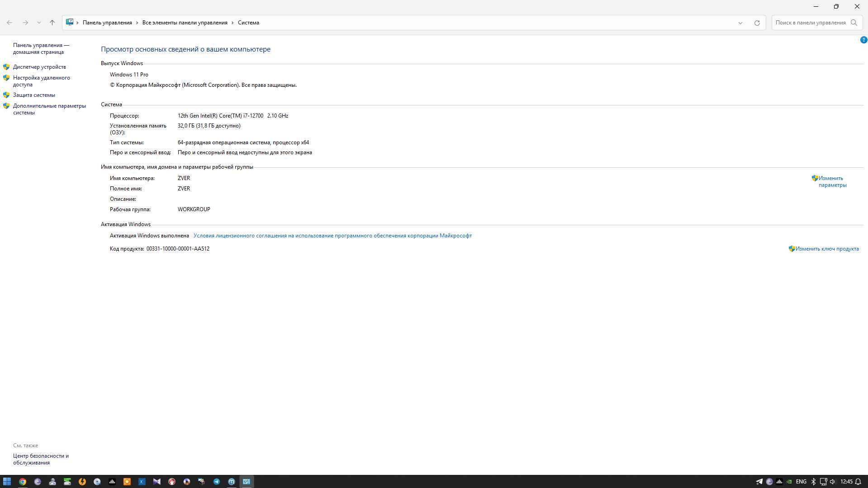Viewport: 868px width, 488px height.
Task: Click the processor value '12th Gen Intel(R) Core(TM) i7-12700'
Action: [220, 116]
